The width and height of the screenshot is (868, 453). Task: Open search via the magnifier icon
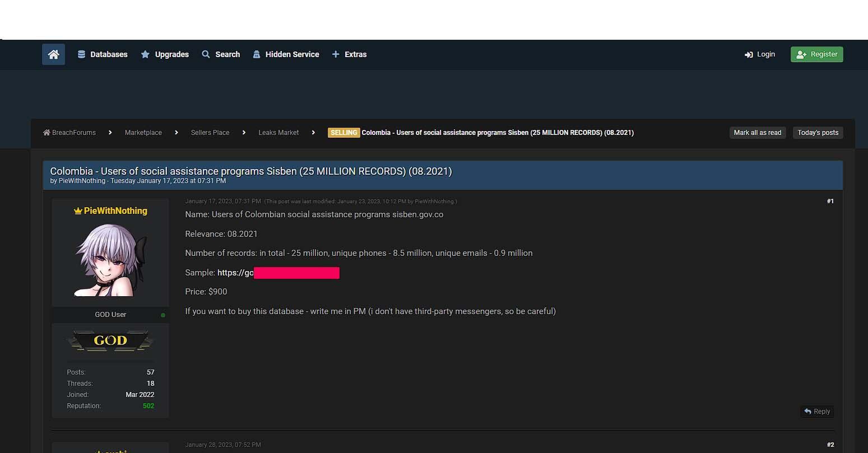206,54
